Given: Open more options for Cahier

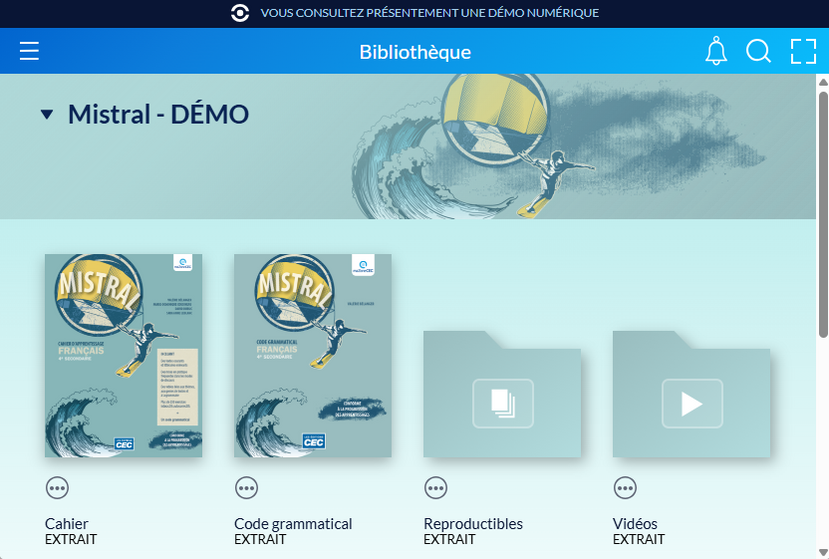Looking at the screenshot, I should [x=57, y=488].
